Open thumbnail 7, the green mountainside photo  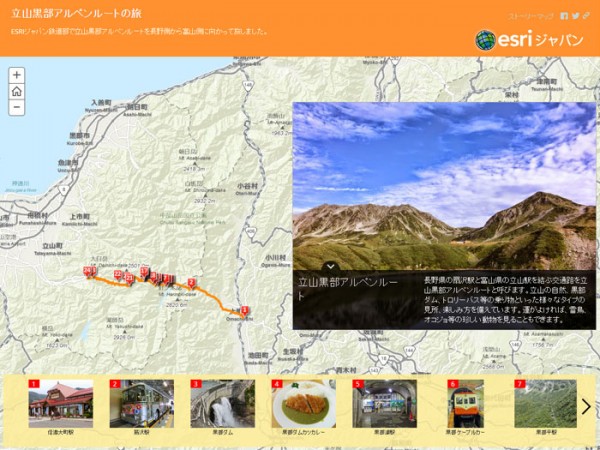point(546,404)
